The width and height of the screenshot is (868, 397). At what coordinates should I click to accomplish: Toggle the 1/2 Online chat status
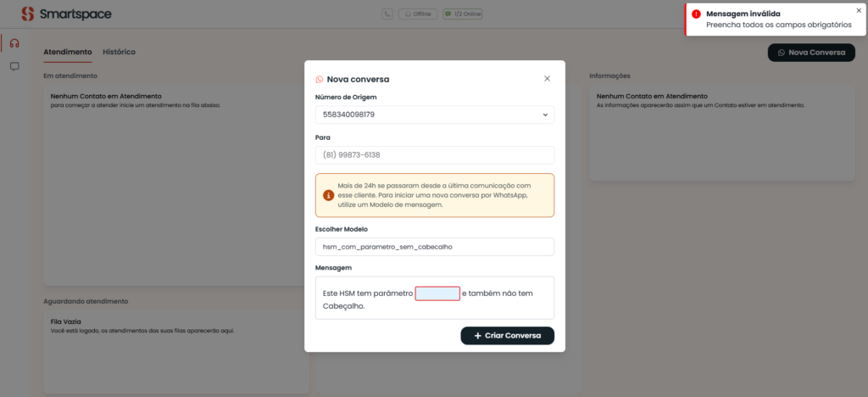point(462,14)
